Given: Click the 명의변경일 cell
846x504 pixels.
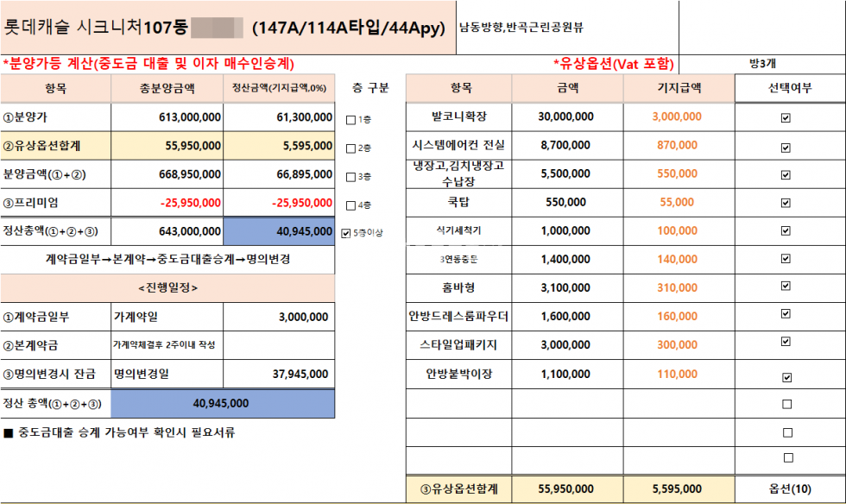Looking at the screenshot, I should coord(167,374).
